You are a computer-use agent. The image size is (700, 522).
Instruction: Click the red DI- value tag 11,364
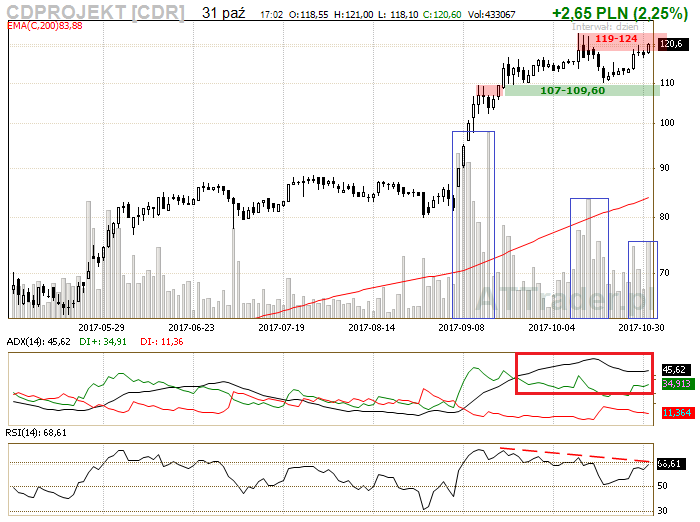click(x=676, y=413)
